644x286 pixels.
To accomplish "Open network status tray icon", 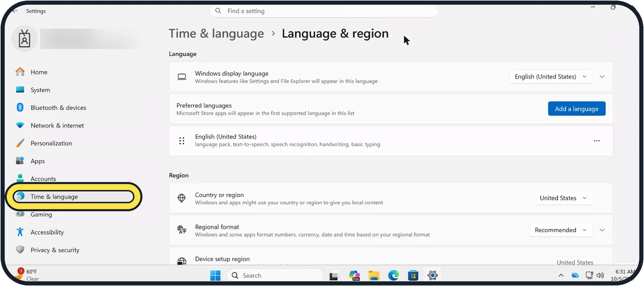I will click(589, 275).
